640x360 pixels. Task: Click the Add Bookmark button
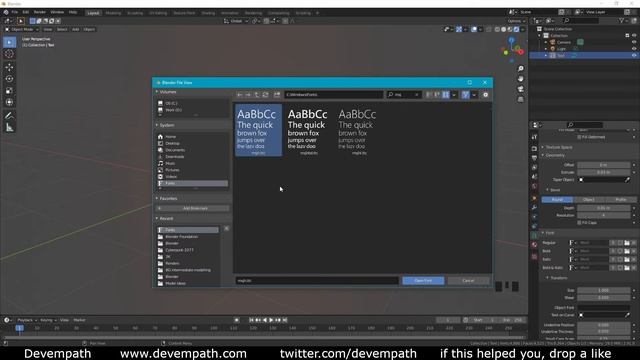(x=193, y=209)
